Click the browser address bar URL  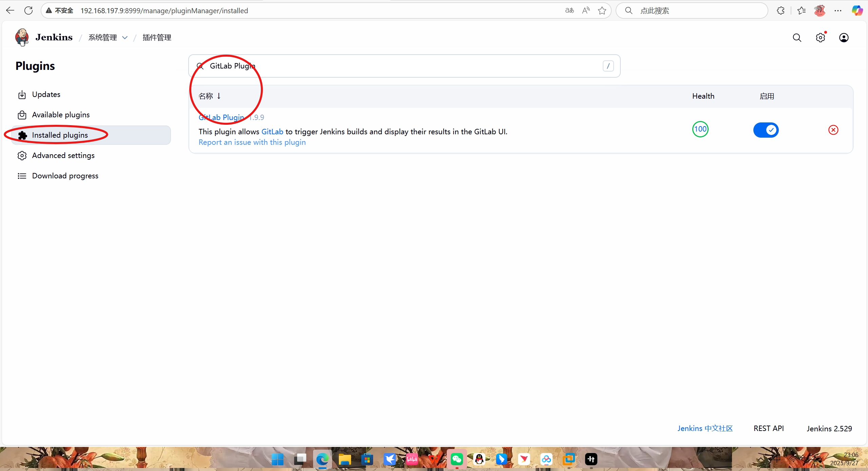coord(164,11)
